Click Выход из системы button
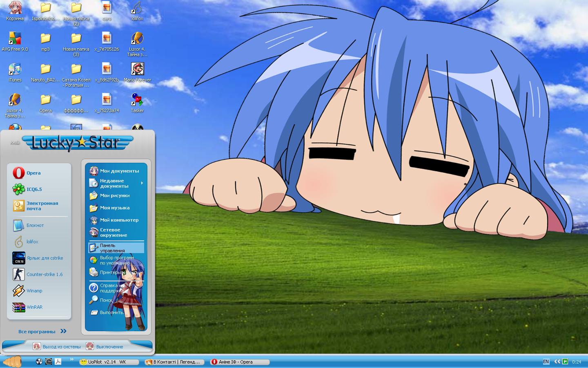Image resolution: width=588 pixels, height=368 pixels. pyautogui.click(x=57, y=346)
